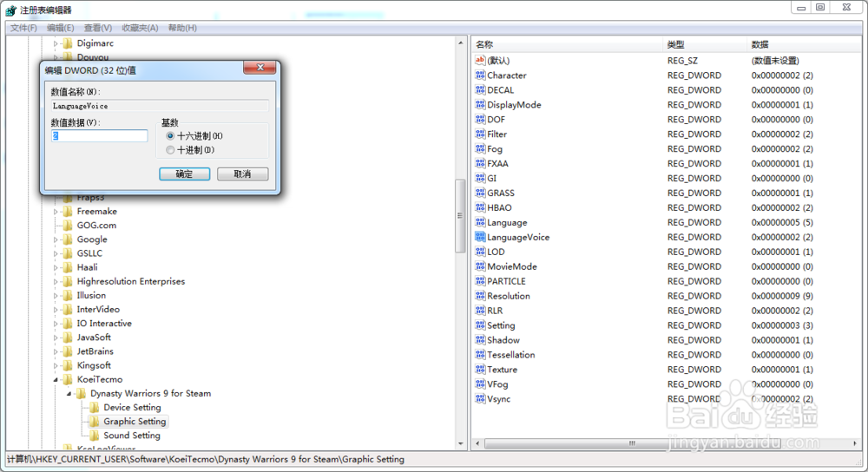Click the RLR DWORD value icon

pyautogui.click(x=480, y=311)
